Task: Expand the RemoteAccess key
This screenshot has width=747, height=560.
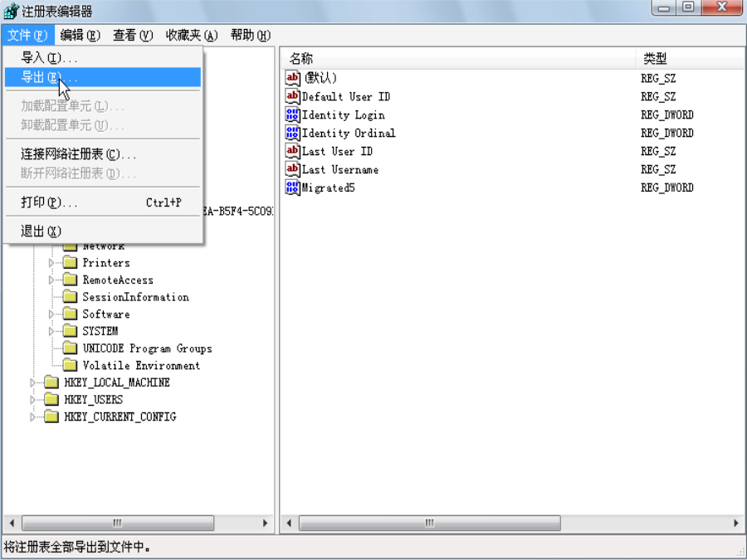Action: pos(51,280)
